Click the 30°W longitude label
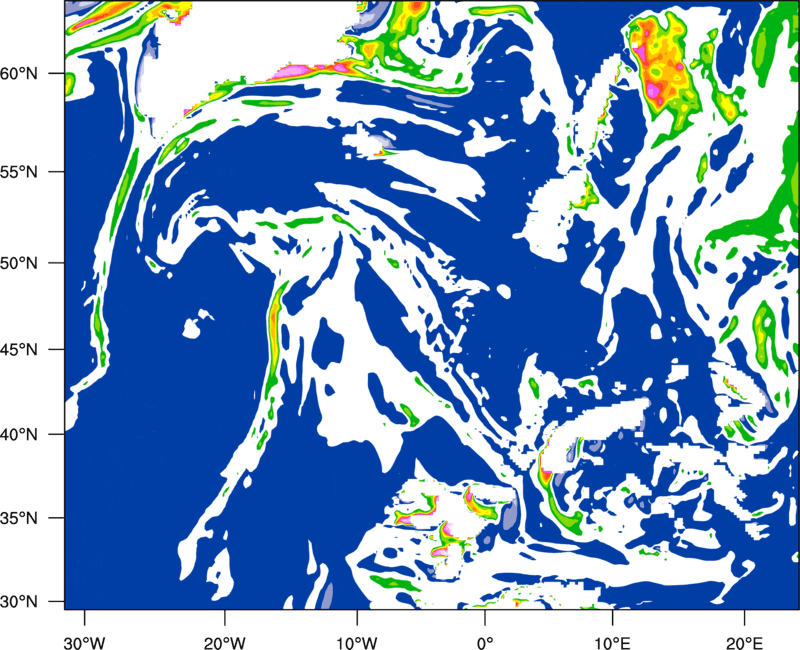This screenshot has height=650, width=800. pos(84,642)
